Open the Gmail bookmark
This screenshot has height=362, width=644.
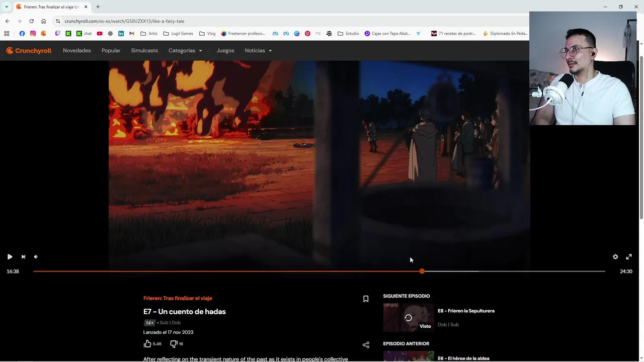coord(132,34)
